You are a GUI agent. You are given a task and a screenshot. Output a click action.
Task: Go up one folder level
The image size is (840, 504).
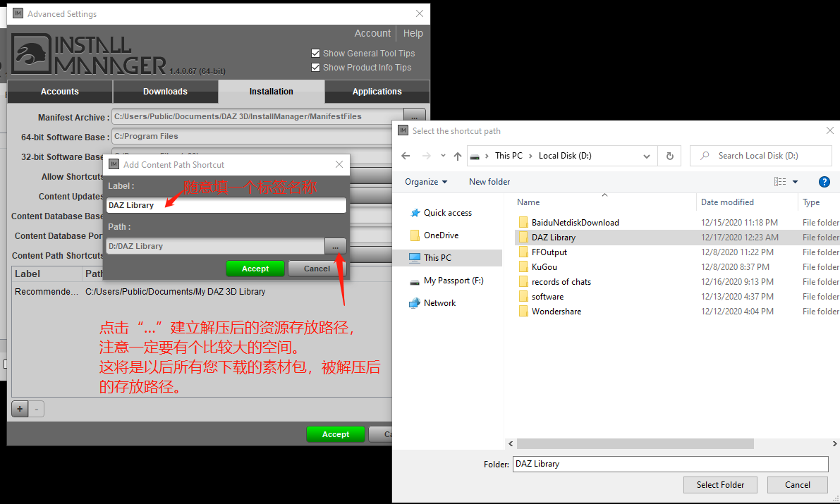(458, 156)
